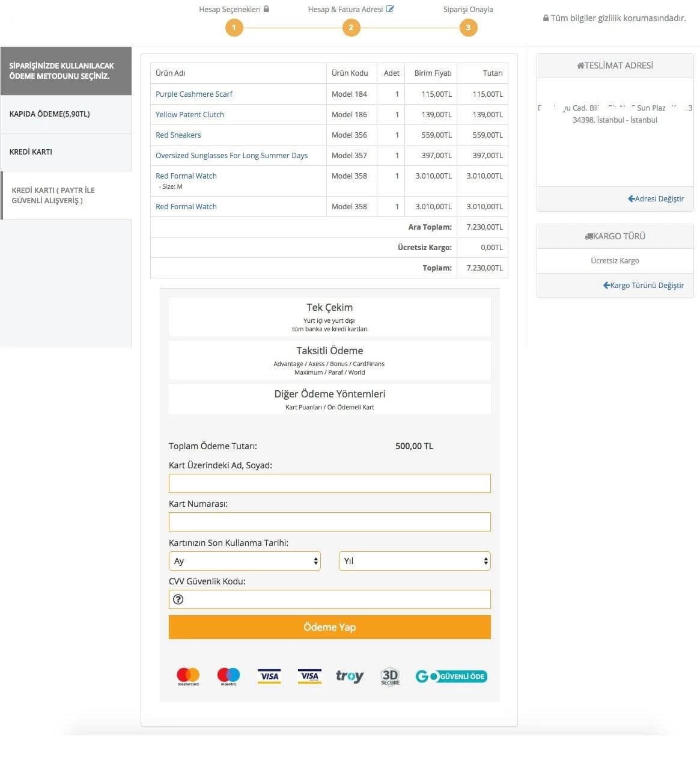Image resolution: width=700 pixels, height=781 pixels.
Task: Click the GO Güvenli Öde badge
Action: tap(451, 675)
